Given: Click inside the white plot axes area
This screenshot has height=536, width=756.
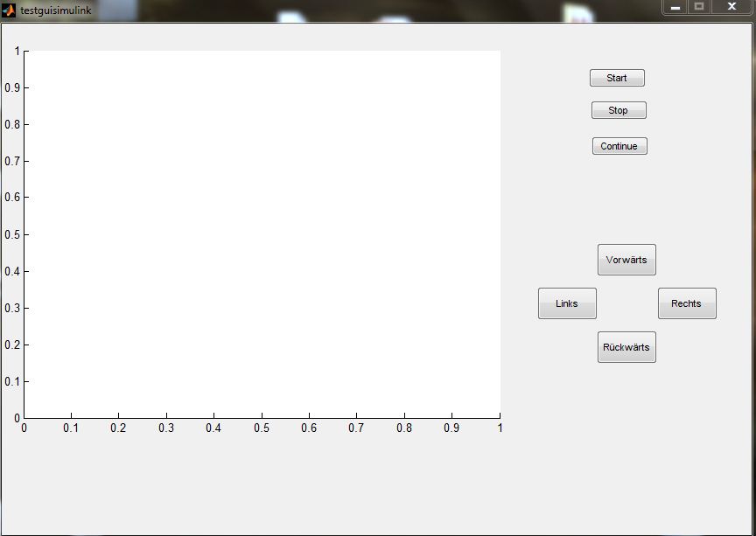Looking at the screenshot, I should 262,234.
